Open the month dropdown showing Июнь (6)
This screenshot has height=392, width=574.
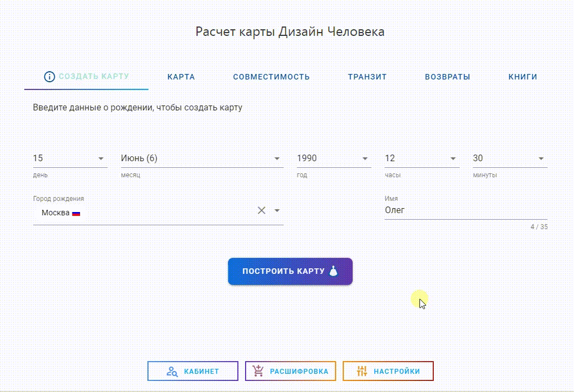(277, 159)
